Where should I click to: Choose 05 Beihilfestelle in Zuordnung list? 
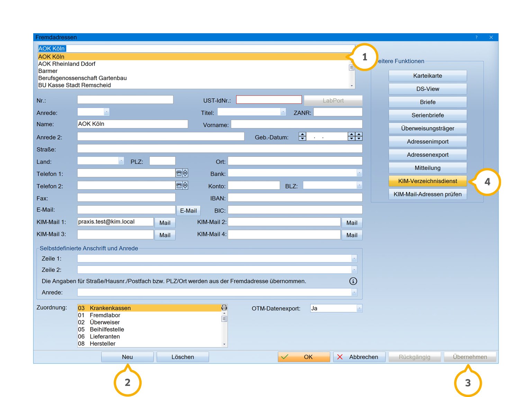point(149,329)
